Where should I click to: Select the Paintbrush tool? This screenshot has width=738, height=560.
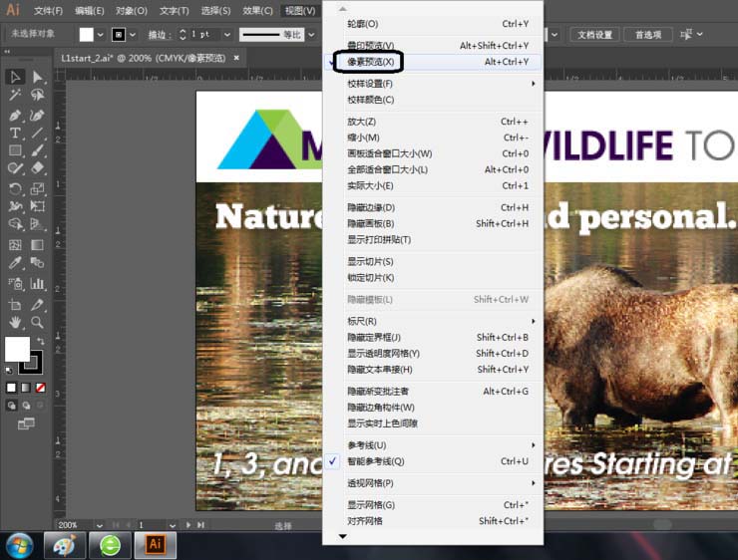tap(37, 150)
